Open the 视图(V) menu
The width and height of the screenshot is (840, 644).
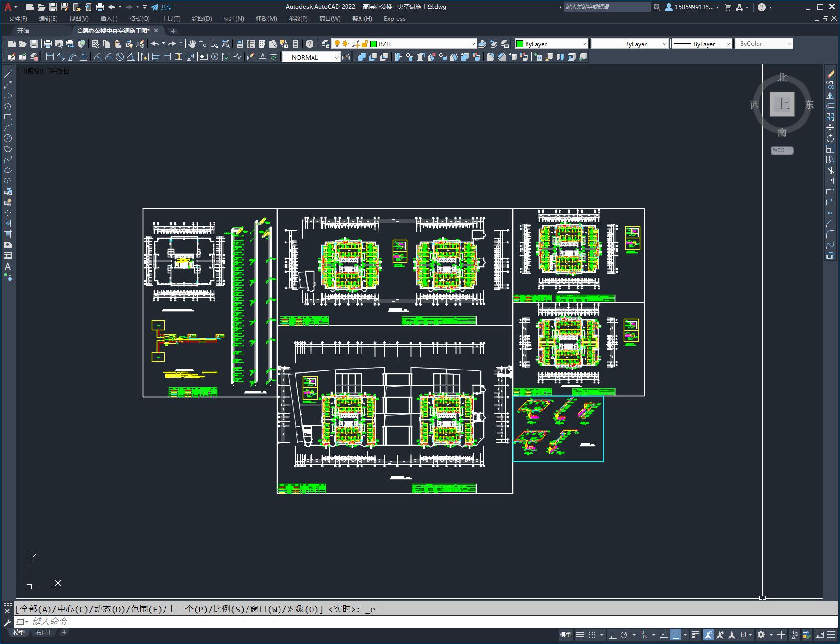79,19
